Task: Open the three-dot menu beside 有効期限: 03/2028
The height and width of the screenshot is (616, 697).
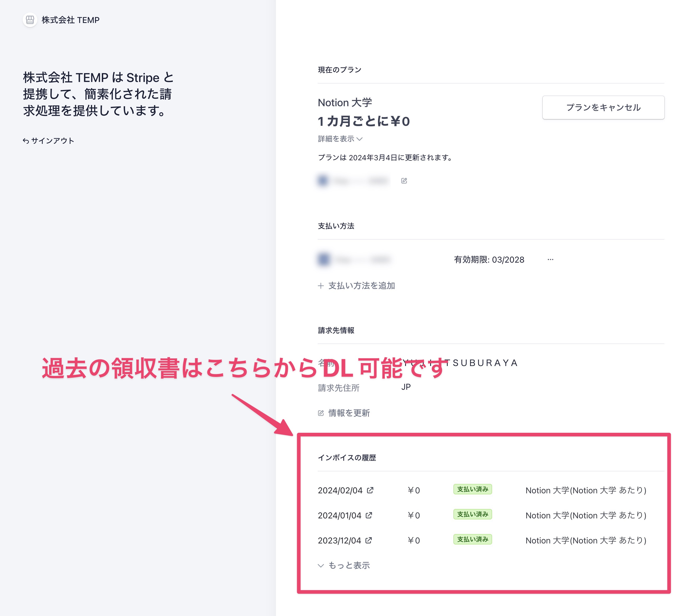Action: [550, 259]
